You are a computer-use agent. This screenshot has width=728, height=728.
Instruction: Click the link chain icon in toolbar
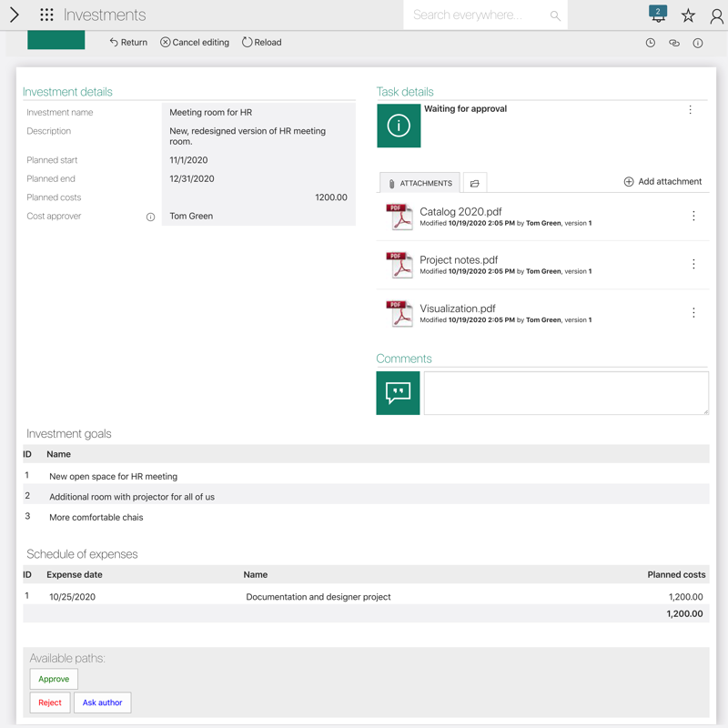[674, 43]
